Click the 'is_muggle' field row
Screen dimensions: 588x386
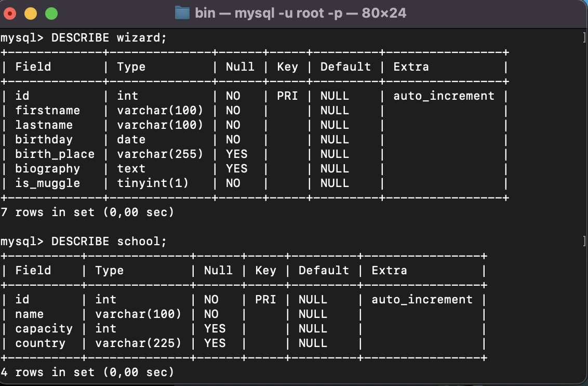pyautogui.click(x=254, y=183)
